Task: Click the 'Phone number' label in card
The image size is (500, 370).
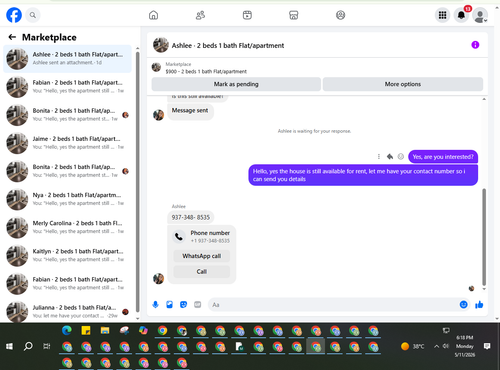Action: tap(210, 233)
